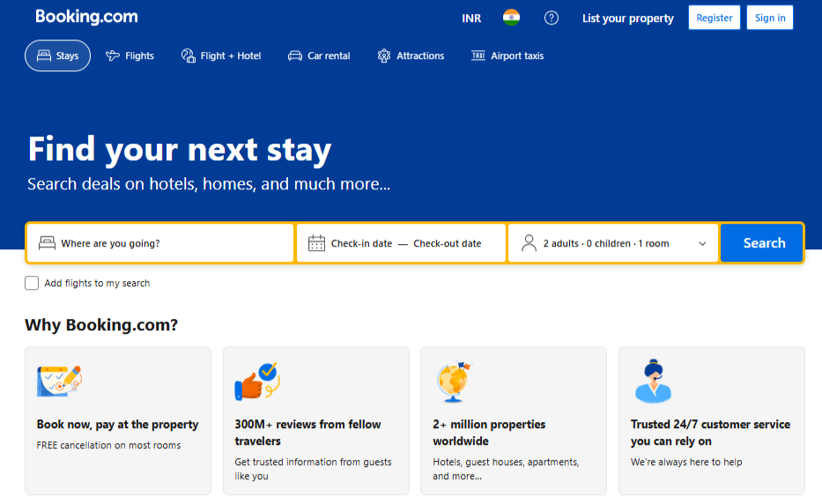Click the Booking.com logo

click(x=86, y=17)
